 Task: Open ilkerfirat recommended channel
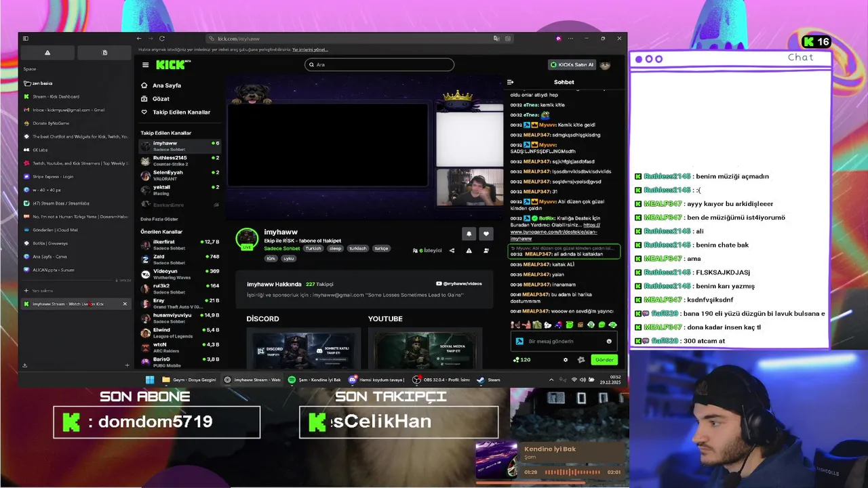click(x=180, y=244)
